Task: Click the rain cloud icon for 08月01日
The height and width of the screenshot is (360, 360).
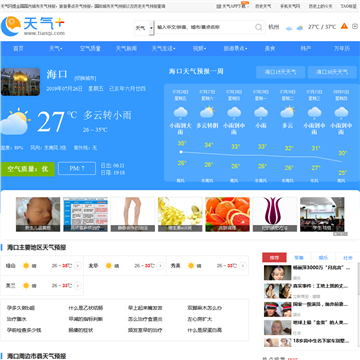Action: click(341, 113)
